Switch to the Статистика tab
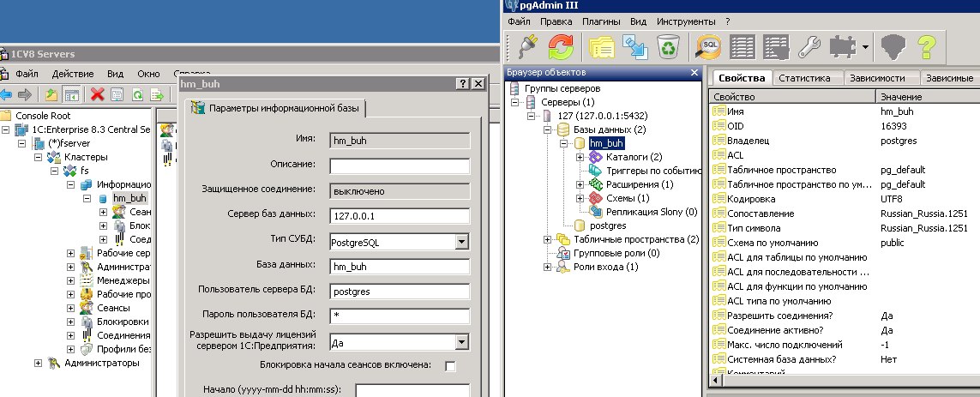Viewport: 980px width, 397px height. coord(804,78)
